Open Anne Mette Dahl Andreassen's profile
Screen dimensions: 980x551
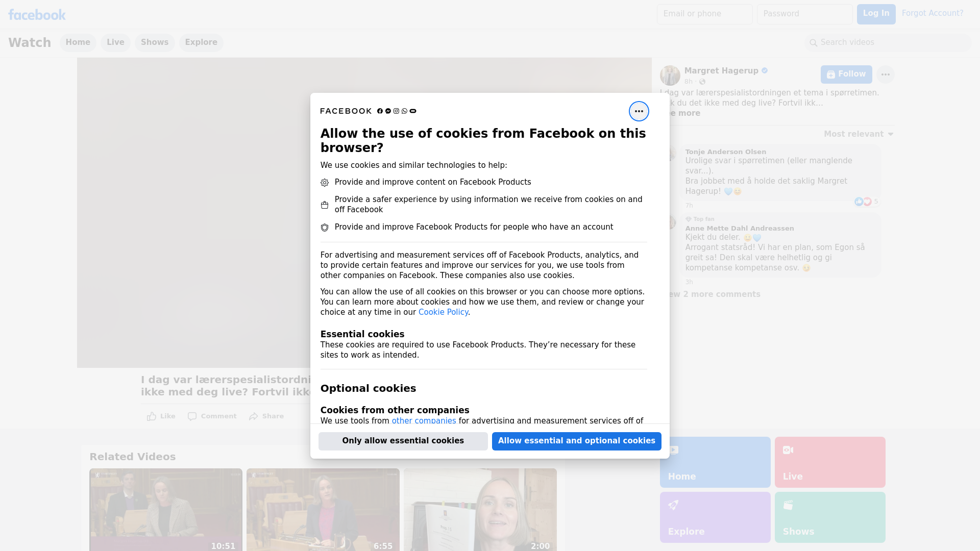pyautogui.click(x=740, y=229)
